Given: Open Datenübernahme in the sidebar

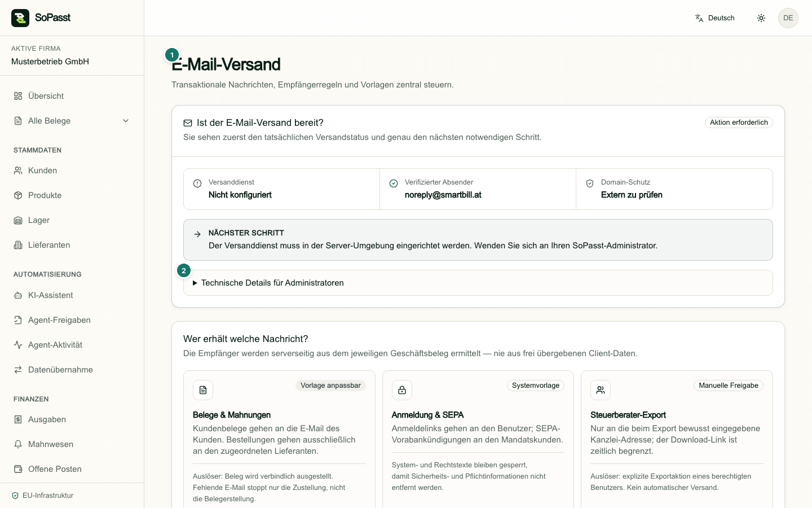Looking at the screenshot, I should (72, 370).
